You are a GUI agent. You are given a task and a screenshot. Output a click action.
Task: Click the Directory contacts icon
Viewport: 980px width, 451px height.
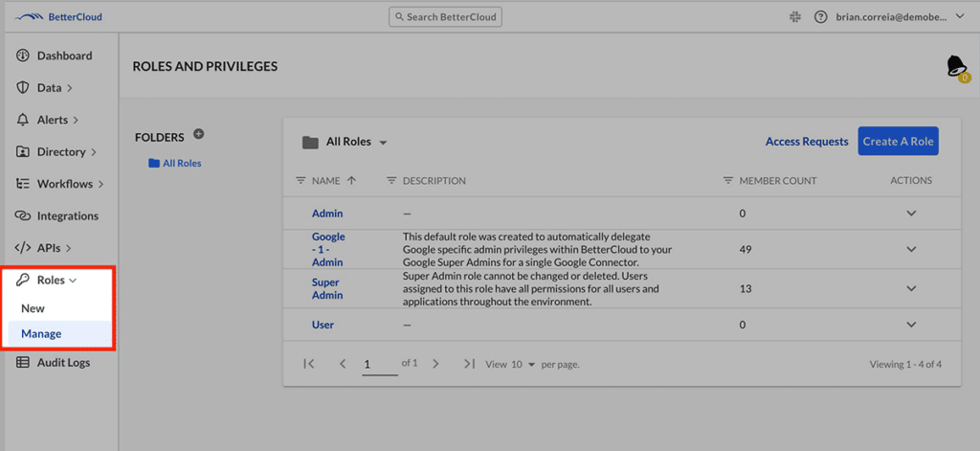click(x=23, y=151)
